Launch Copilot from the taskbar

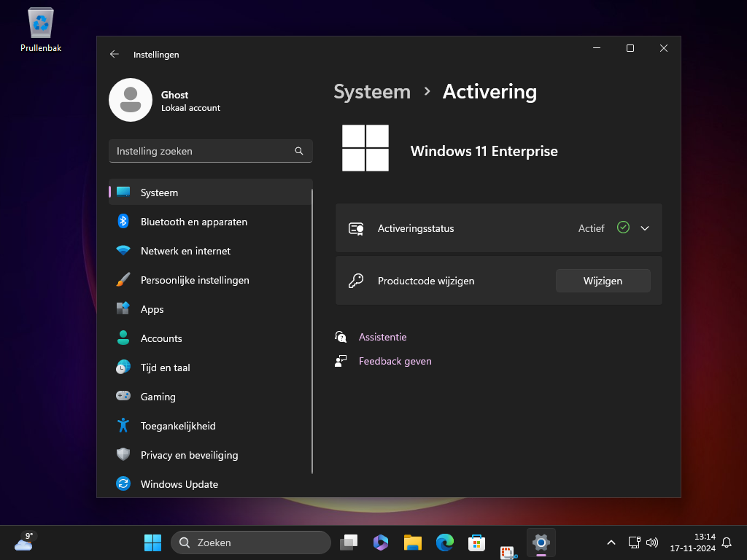(381, 542)
